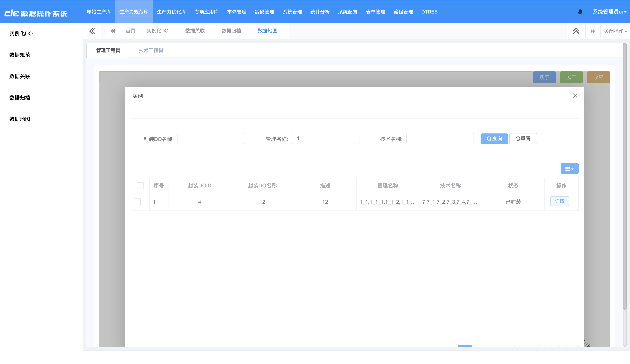
Task: Click the 重置 reset button
Action: 523,139
